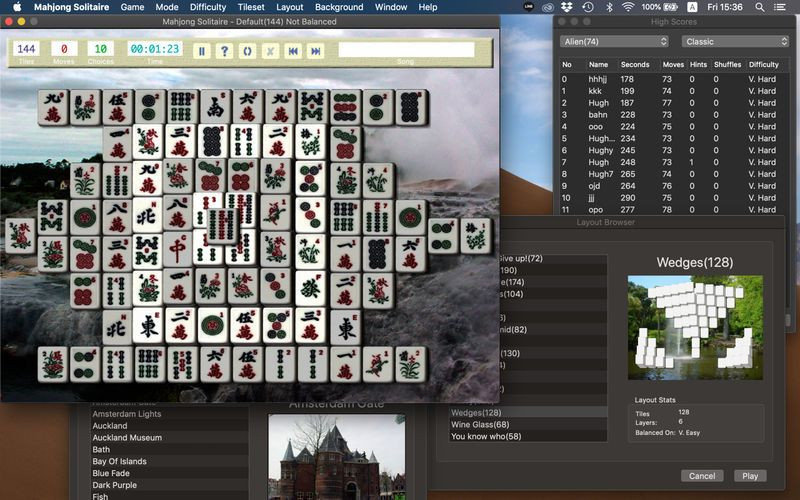Select the opo score row
This screenshot has height=500, width=800.
pos(674,209)
